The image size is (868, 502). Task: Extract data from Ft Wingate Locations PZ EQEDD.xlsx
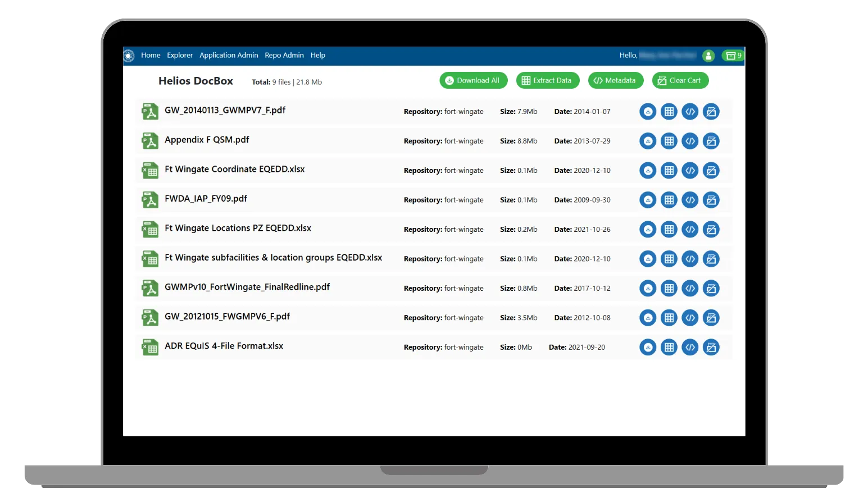click(669, 230)
